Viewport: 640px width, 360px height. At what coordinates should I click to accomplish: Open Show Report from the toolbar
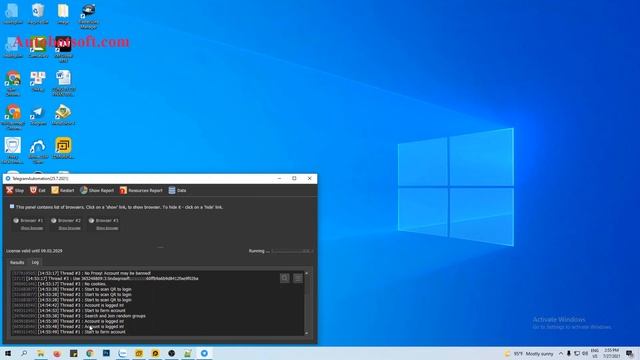97,190
